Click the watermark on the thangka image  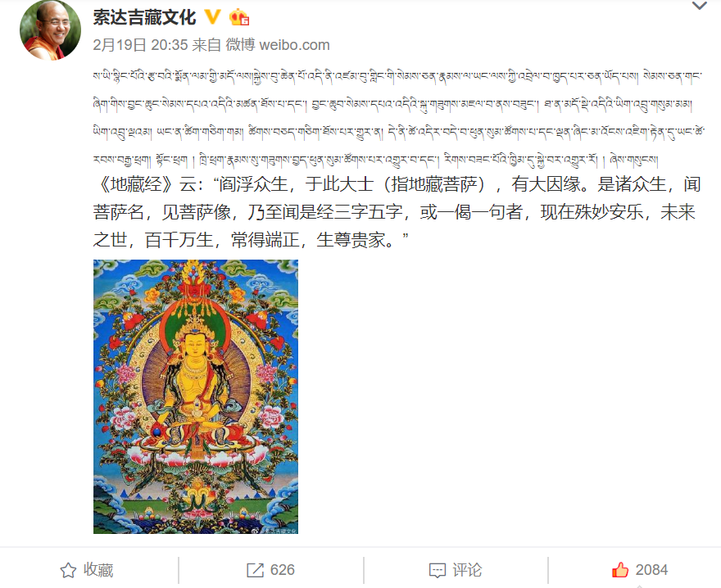tap(274, 530)
